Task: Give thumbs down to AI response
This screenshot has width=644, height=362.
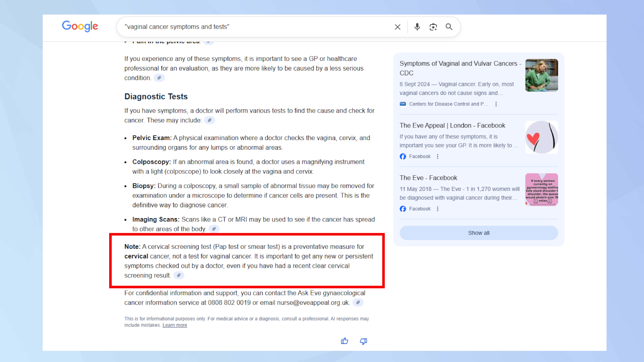Action: click(x=363, y=341)
